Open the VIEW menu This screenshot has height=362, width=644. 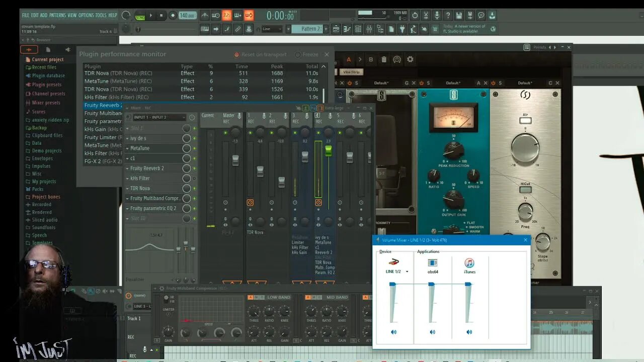tap(72, 16)
